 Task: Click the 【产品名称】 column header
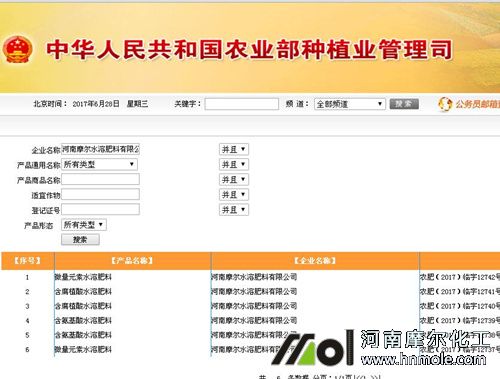coord(132,261)
